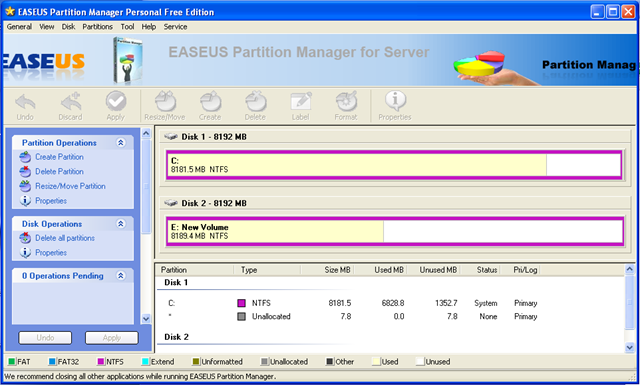Click Delete all partitions link
The image size is (640, 385).
(65, 238)
